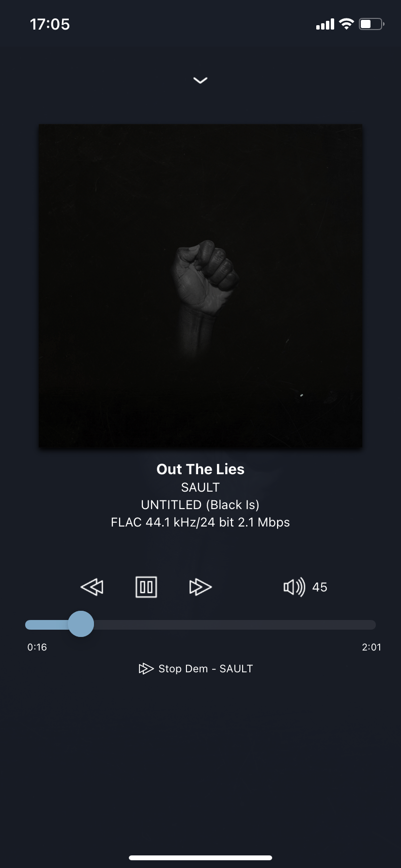Screen dimensions: 401x868
Task: Pause playback with the pause button
Action: coord(146,587)
